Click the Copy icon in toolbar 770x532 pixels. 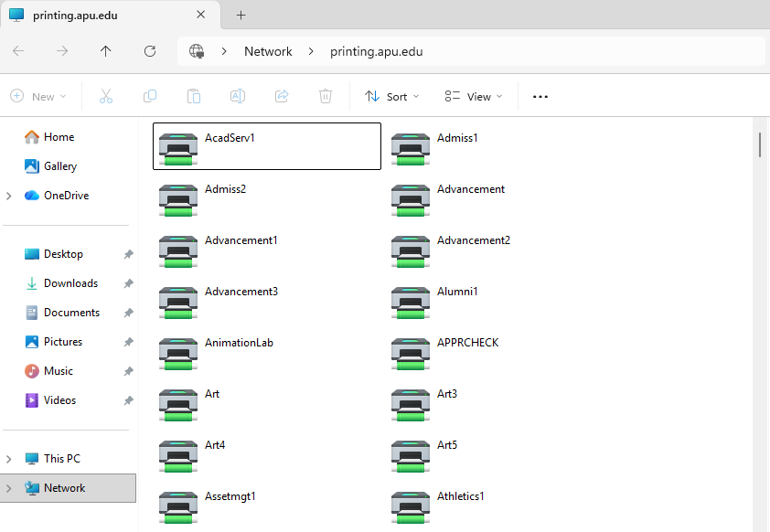coord(150,96)
